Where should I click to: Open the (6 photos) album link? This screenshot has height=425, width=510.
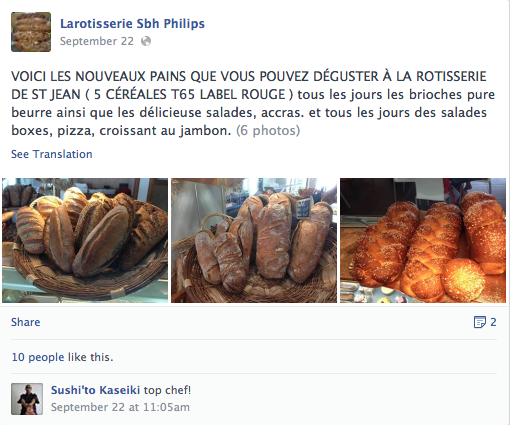268,130
